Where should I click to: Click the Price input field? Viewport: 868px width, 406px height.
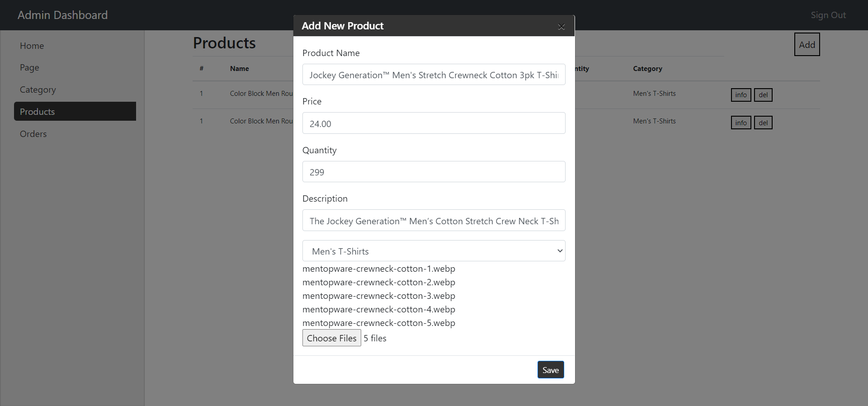[x=434, y=123]
